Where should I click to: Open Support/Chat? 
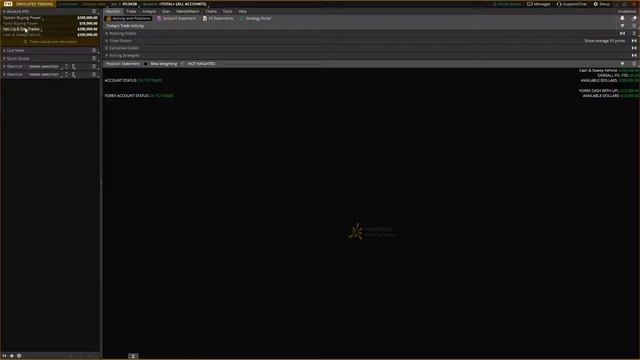pos(571,4)
